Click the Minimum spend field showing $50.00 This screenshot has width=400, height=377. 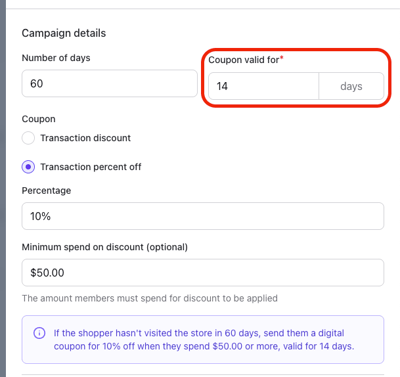point(203,273)
